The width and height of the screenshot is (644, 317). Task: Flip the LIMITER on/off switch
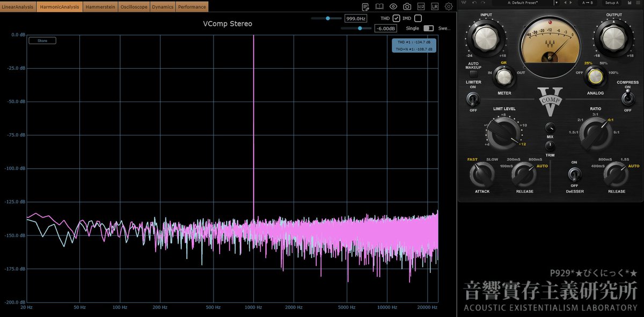point(473,99)
